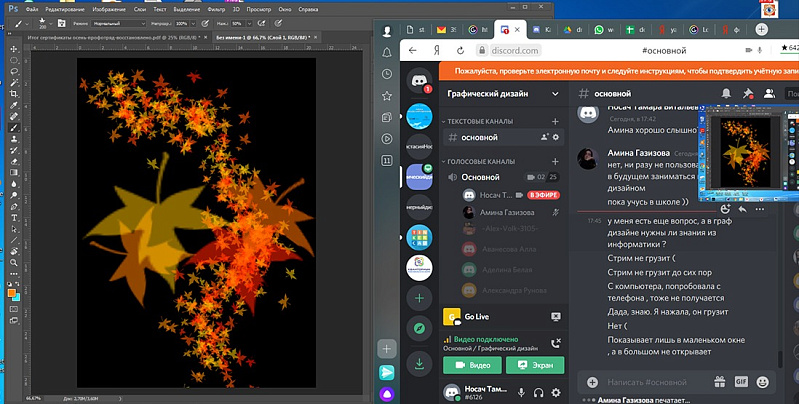Open Графический дизайн server dropdown
Image resolution: width=799 pixels, height=404 pixels.
pos(555,94)
